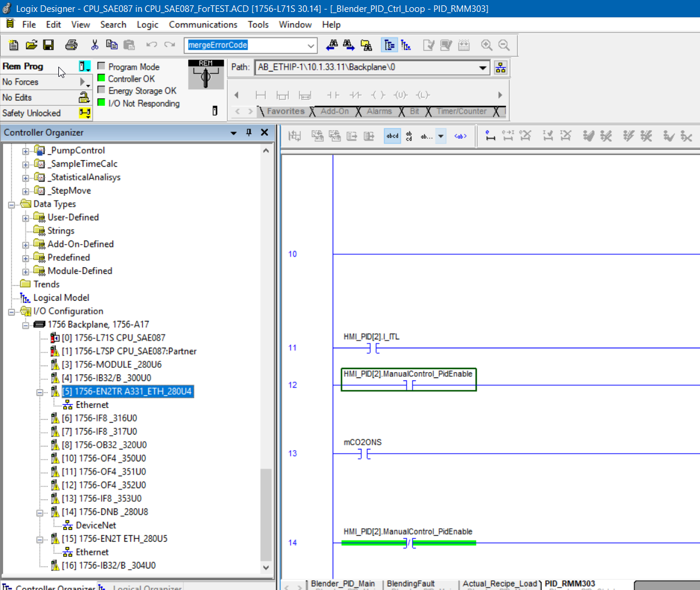Viewport: 700px width, 590px height.
Task: Select [0] 1756-L71S CPU_SAE087 module
Action: (113, 338)
